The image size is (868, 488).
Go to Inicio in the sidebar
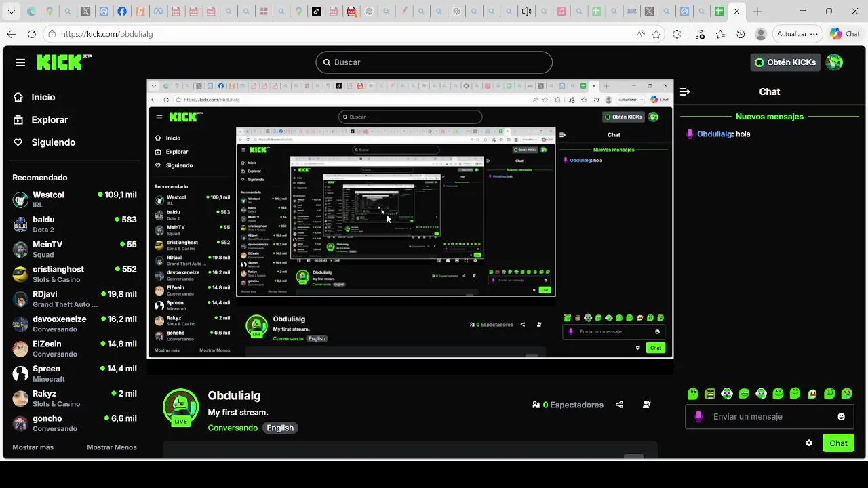click(43, 97)
